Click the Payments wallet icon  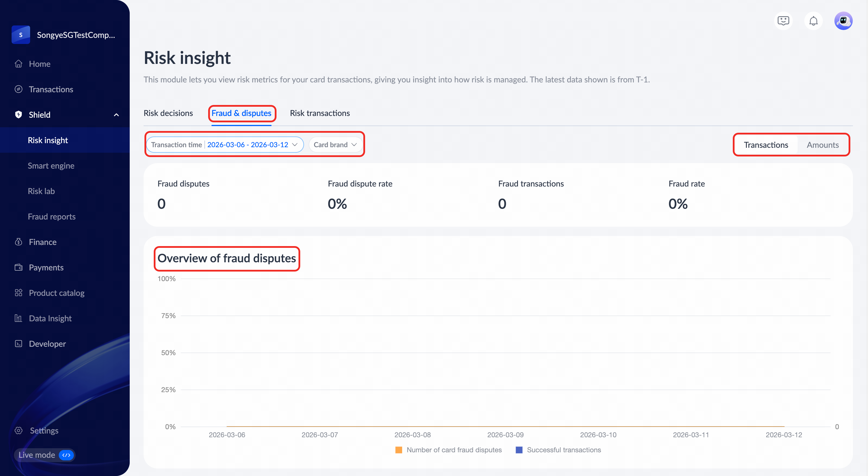click(19, 267)
